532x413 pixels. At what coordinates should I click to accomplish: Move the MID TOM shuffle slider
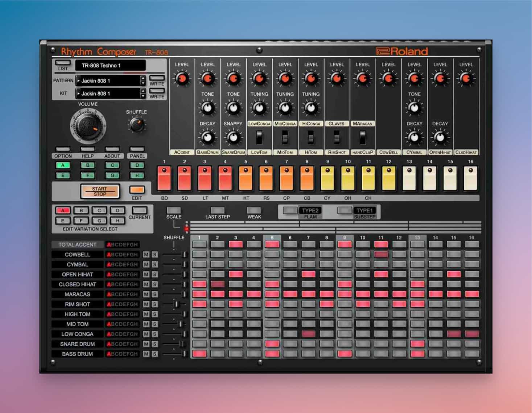point(180,324)
